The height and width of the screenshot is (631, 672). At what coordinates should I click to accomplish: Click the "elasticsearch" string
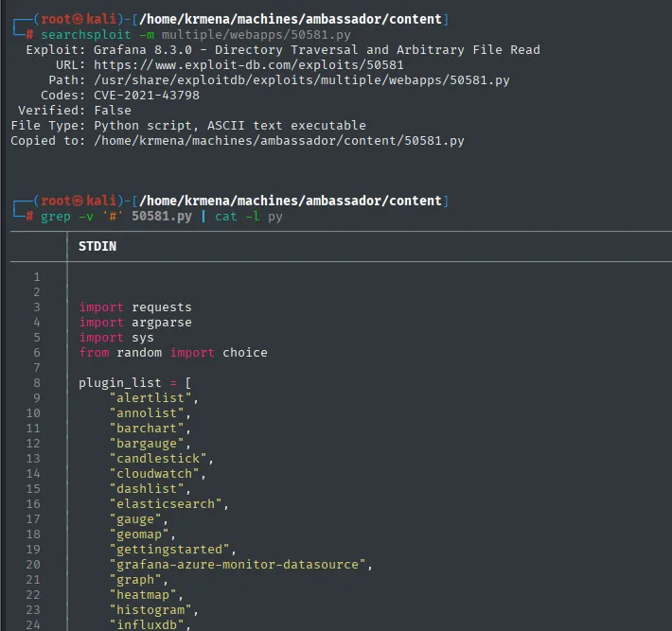(166, 504)
